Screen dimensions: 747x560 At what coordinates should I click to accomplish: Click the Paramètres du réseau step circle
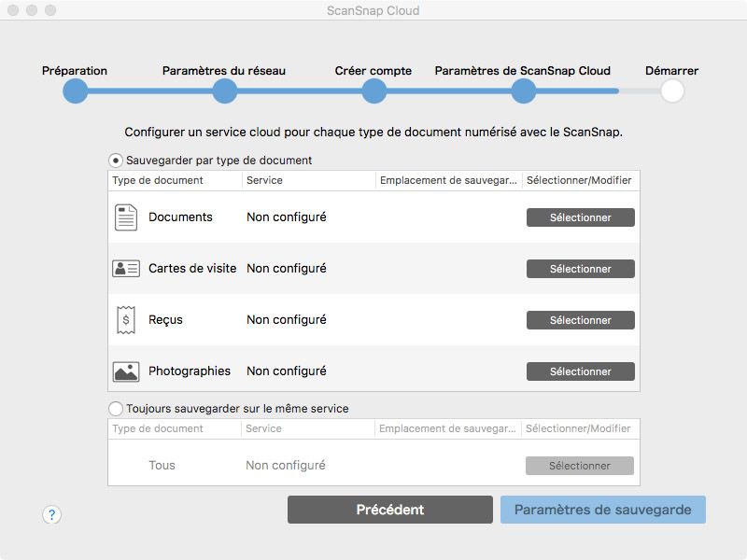pyautogui.click(x=224, y=91)
